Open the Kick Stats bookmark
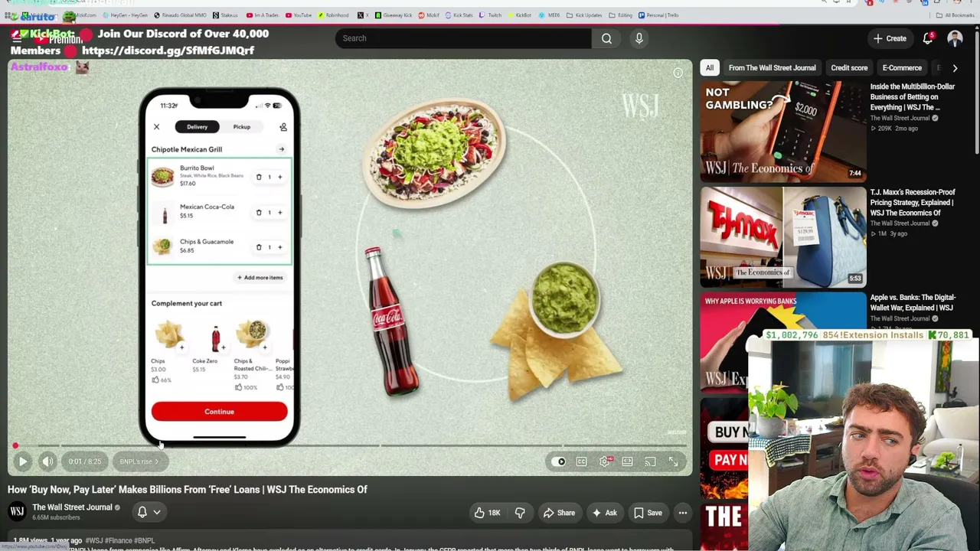 459,15
